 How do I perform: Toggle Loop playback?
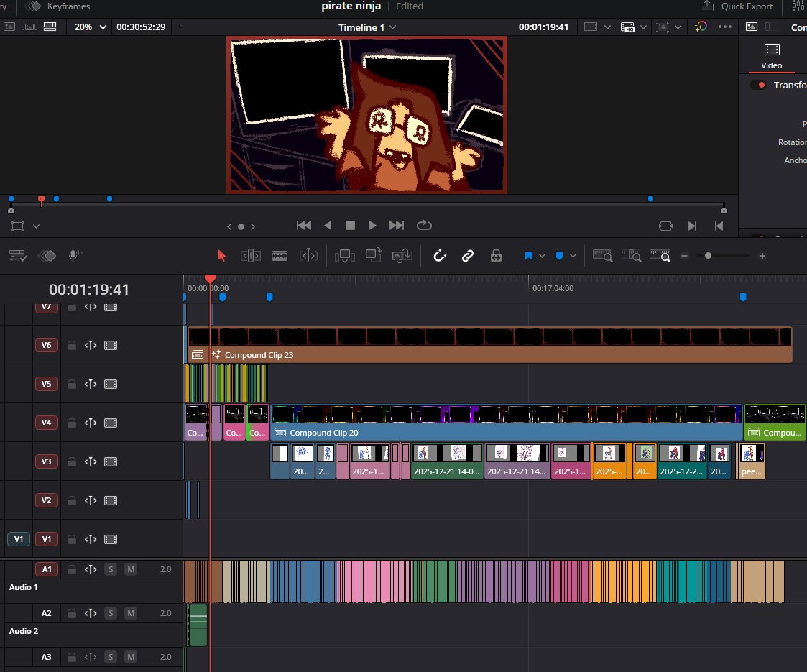click(424, 226)
